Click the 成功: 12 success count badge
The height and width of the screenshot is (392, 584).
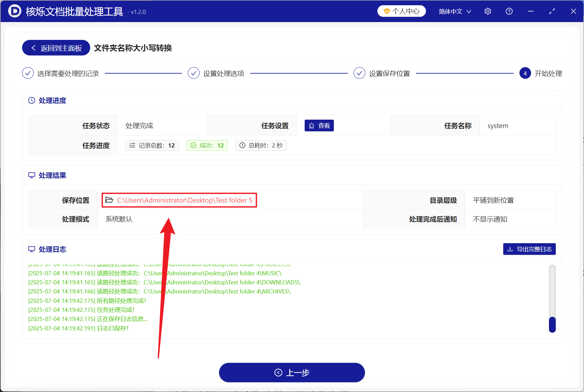coord(207,146)
